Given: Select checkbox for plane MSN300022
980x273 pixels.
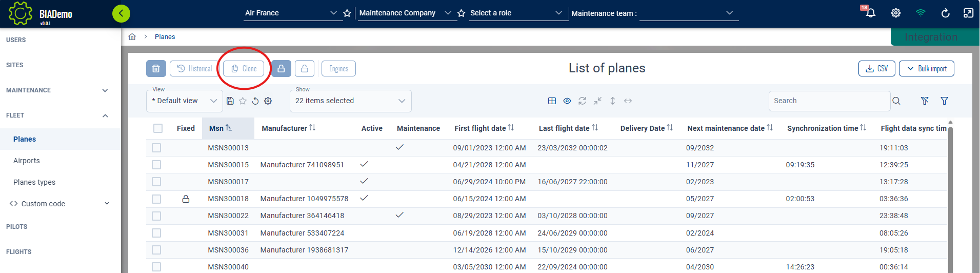Looking at the screenshot, I should tap(156, 216).
